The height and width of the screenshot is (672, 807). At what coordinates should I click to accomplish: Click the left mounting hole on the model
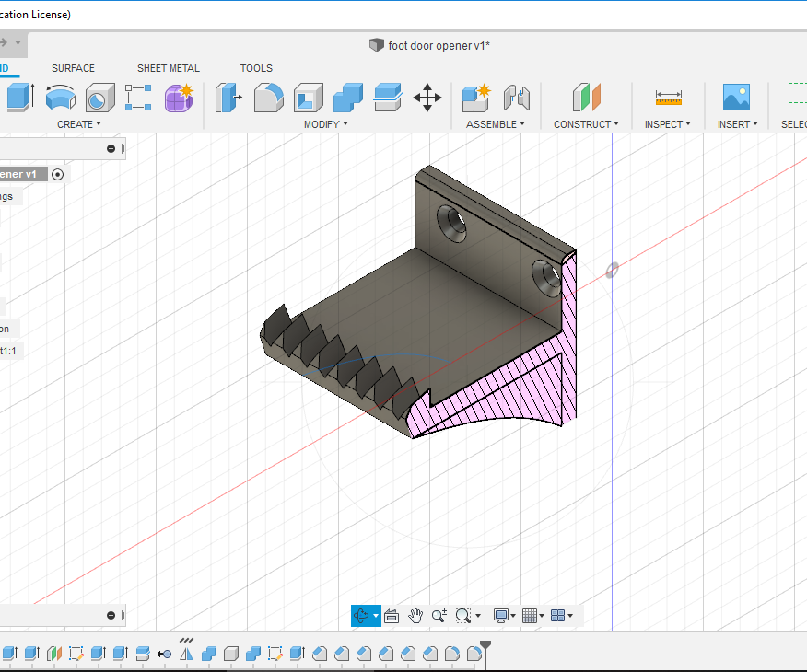[x=452, y=223]
